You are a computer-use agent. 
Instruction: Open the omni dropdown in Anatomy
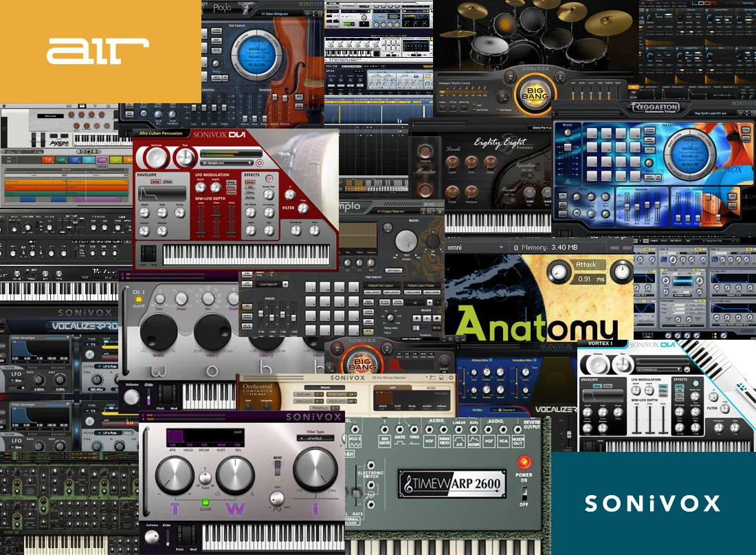[x=475, y=248]
